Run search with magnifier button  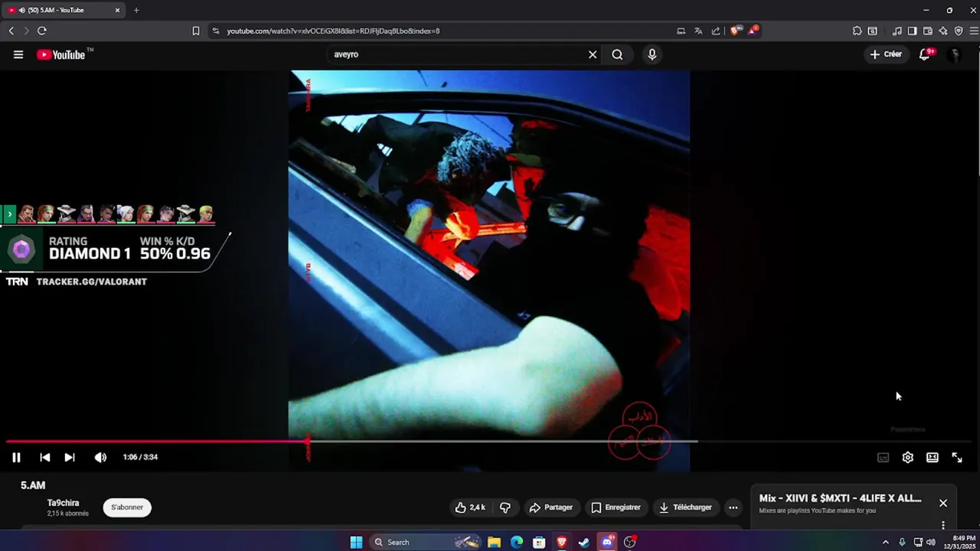(617, 54)
